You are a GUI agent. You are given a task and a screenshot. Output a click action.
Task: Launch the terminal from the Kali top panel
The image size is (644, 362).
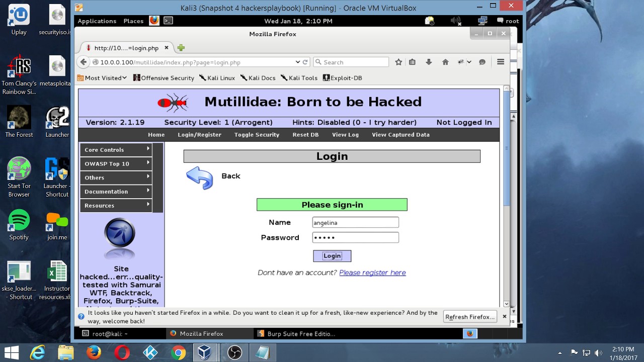[168, 21]
